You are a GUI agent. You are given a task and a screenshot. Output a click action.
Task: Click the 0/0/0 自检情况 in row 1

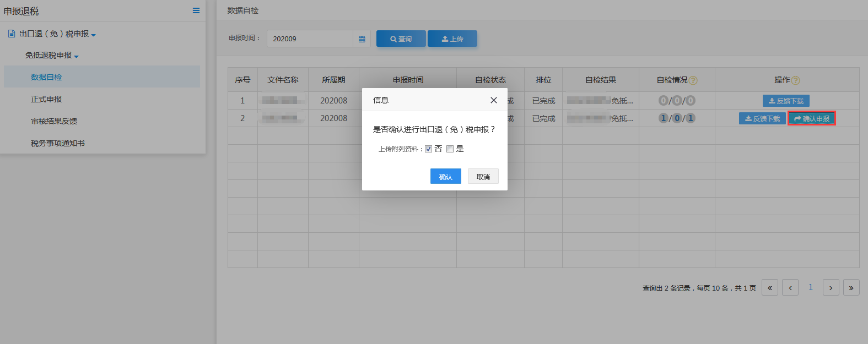click(x=677, y=101)
